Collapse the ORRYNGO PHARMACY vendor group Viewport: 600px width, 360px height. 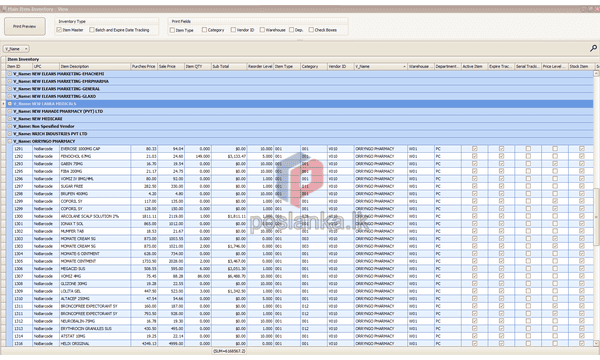point(10,141)
